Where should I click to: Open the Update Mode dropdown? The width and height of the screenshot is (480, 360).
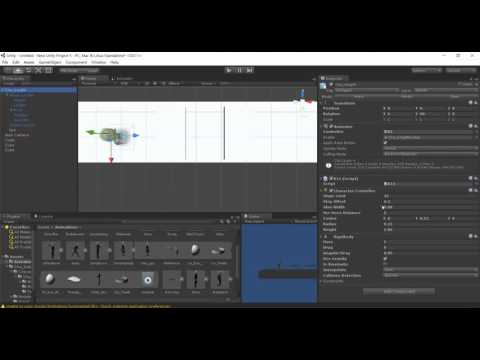430,148
